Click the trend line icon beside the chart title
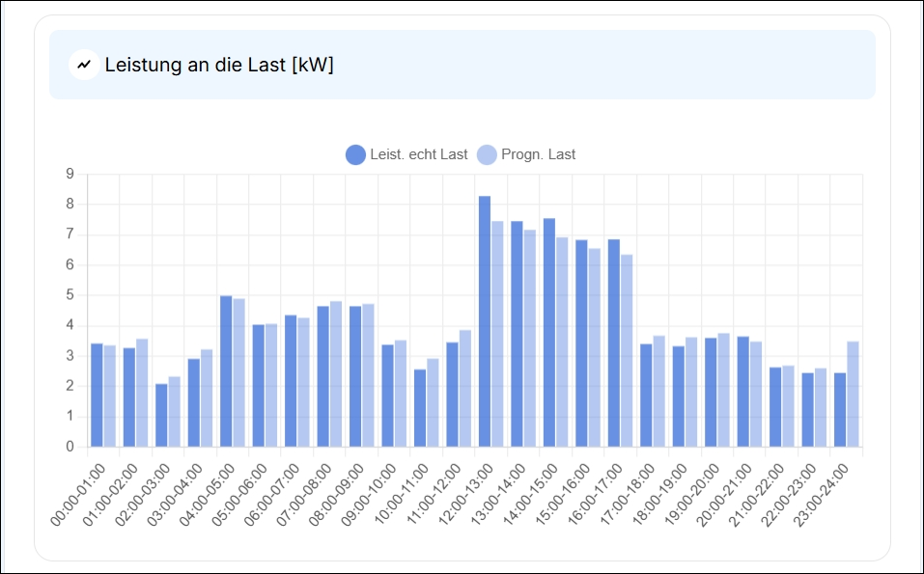The width and height of the screenshot is (924, 574). 84,65
